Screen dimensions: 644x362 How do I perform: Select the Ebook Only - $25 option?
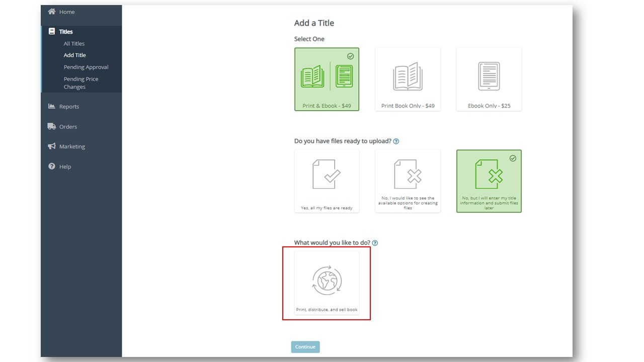point(489,79)
